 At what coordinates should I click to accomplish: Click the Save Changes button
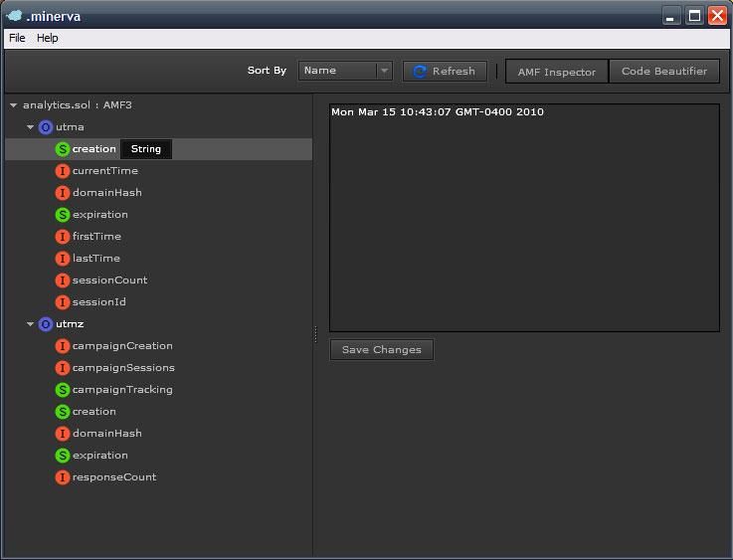[381, 350]
